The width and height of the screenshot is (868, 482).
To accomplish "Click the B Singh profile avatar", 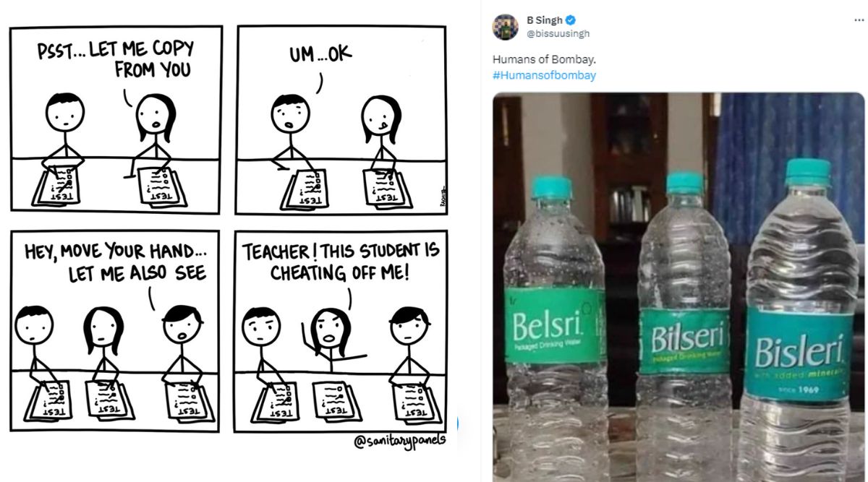I will (506, 27).
